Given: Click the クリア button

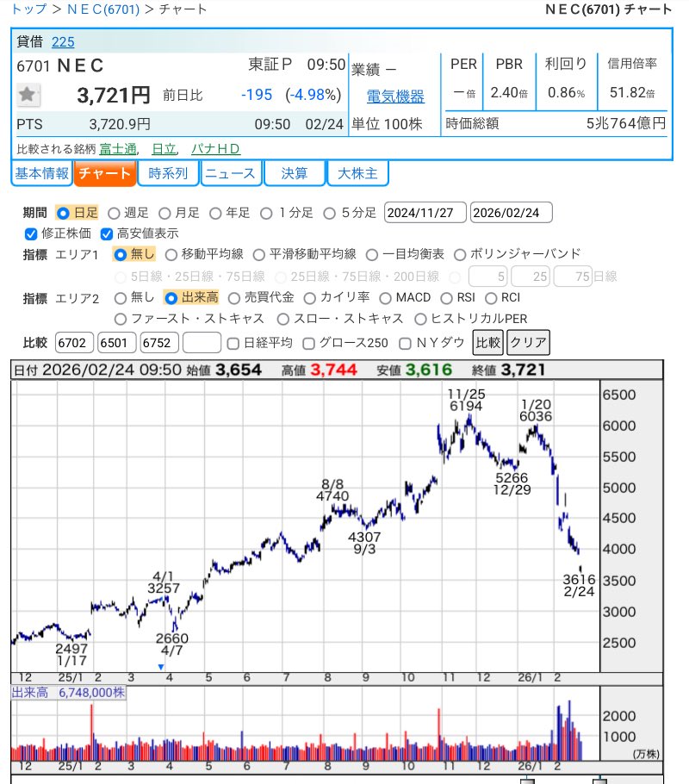Looking at the screenshot, I should [x=529, y=342].
